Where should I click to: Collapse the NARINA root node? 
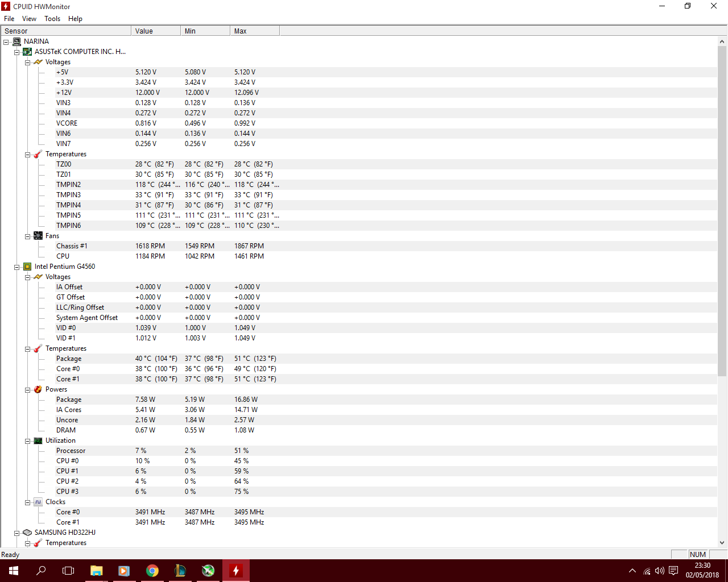[x=6, y=41]
